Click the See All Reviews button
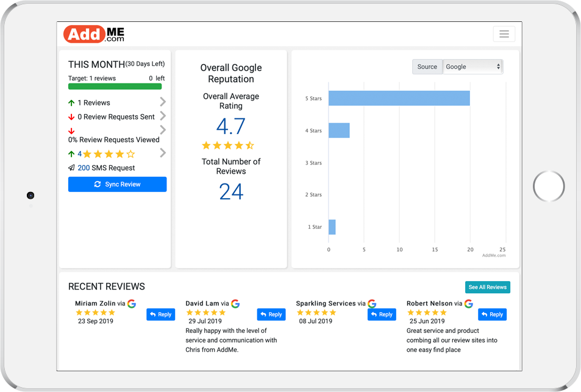 click(x=487, y=287)
